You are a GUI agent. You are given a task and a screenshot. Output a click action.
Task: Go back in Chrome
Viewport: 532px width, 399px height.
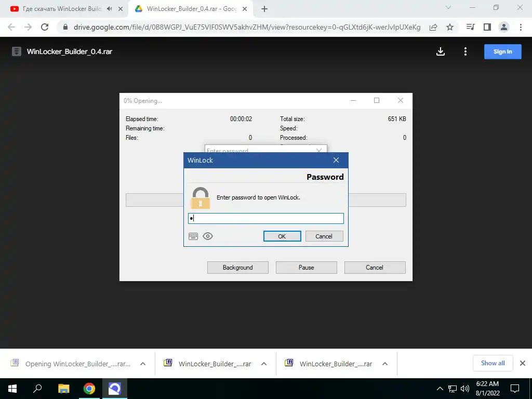(11, 27)
